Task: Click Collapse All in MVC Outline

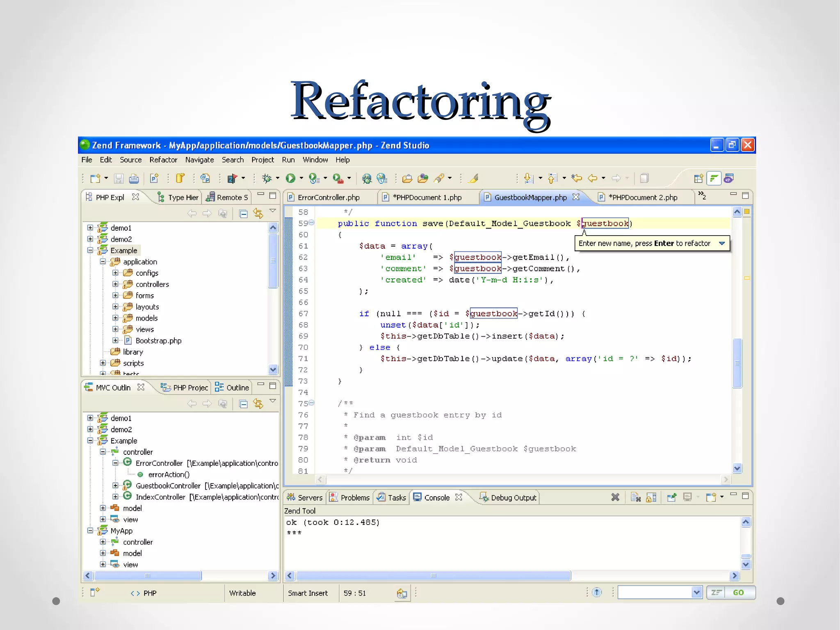Action: coord(243,404)
